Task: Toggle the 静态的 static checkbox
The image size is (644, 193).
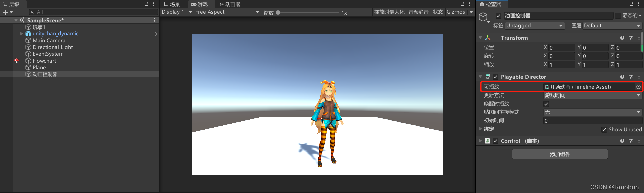Action: pyautogui.click(x=618, y=16)
